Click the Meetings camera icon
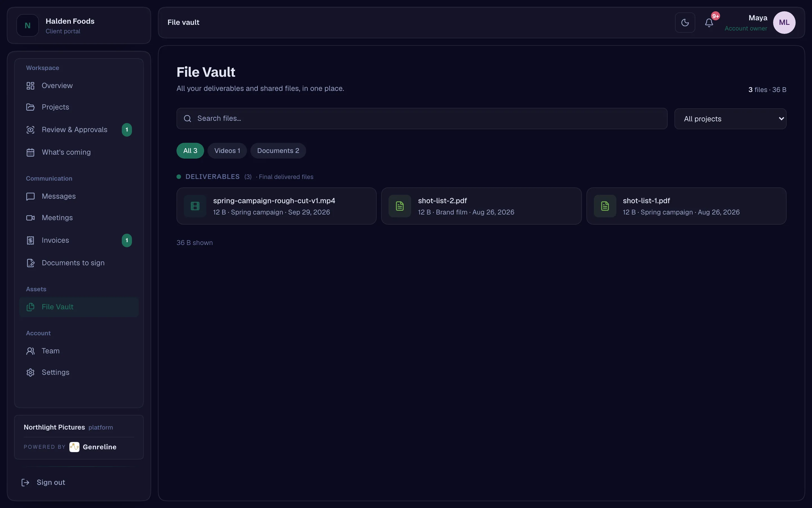The width and height of the screenshot is (812, 508). 30,218
